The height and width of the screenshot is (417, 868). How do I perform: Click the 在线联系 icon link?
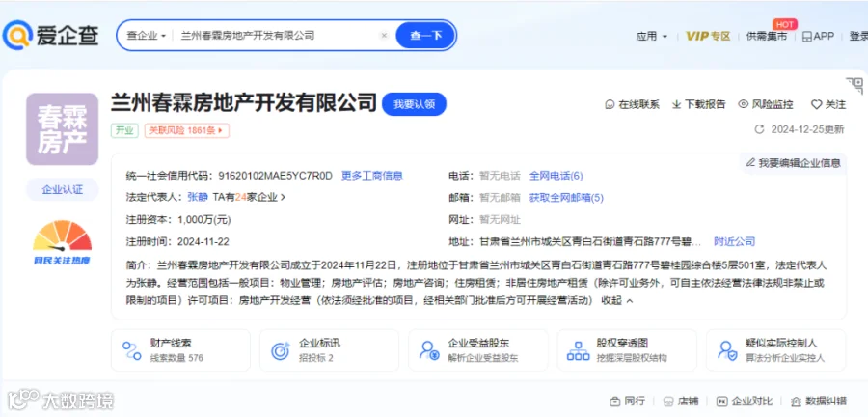pyautogui.click(x=632, y=104)
